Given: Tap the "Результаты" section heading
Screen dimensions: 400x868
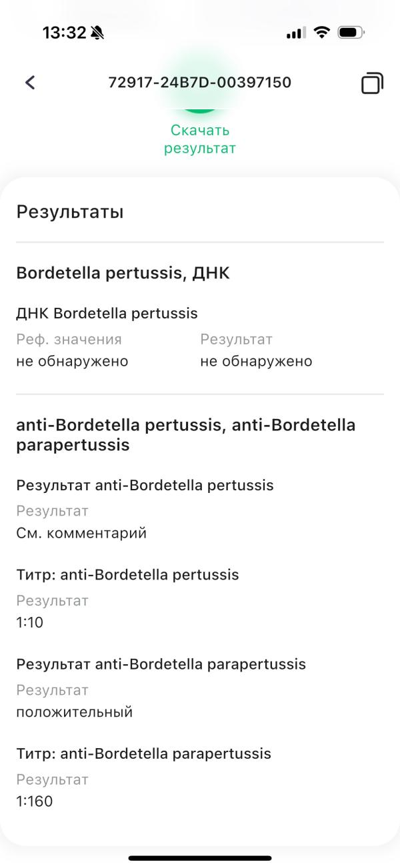Looking at the screenshot, I should (x=70, y=213).
